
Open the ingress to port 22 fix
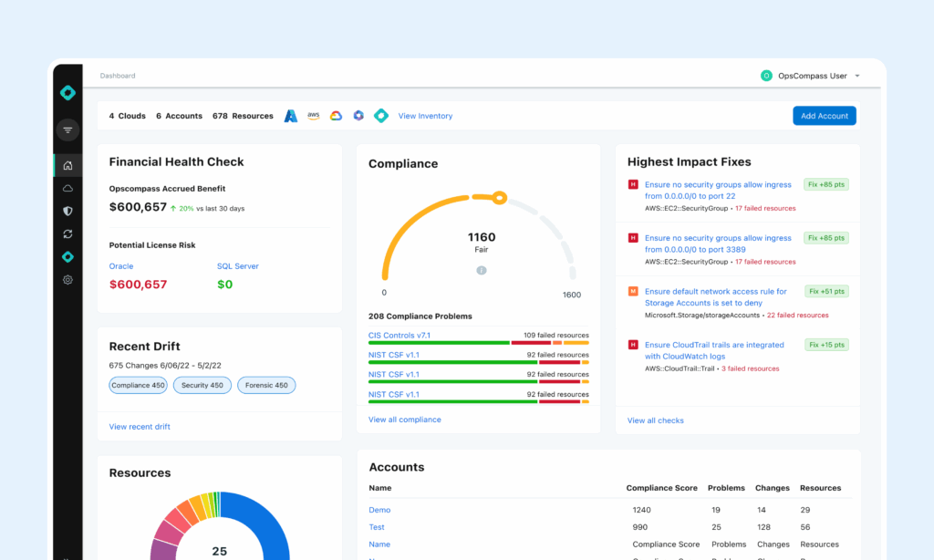coord(718,190)
